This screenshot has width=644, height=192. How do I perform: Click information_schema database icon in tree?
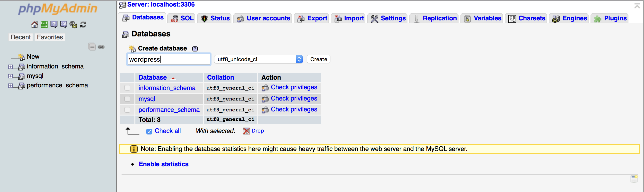point(22,67)
